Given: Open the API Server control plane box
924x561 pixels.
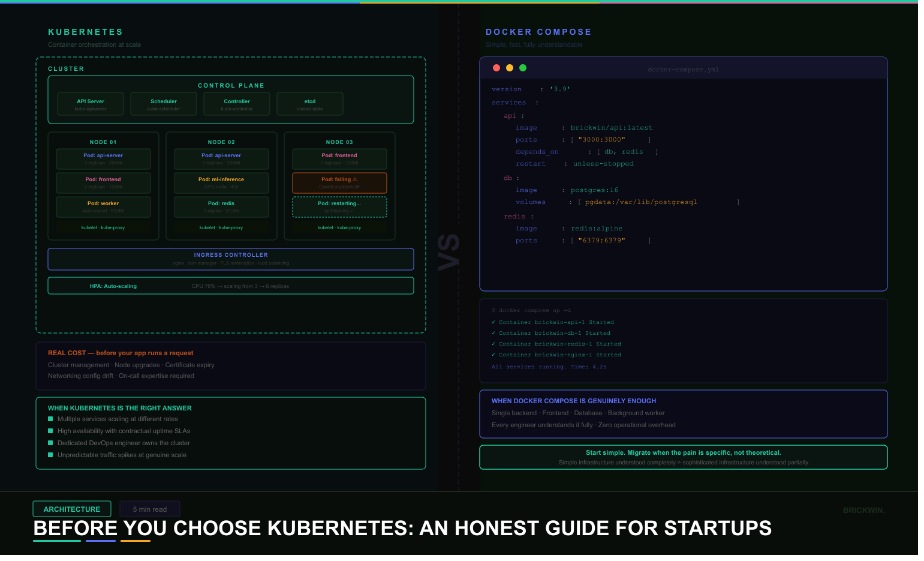Looking at the screenshot, I should 91,104.
